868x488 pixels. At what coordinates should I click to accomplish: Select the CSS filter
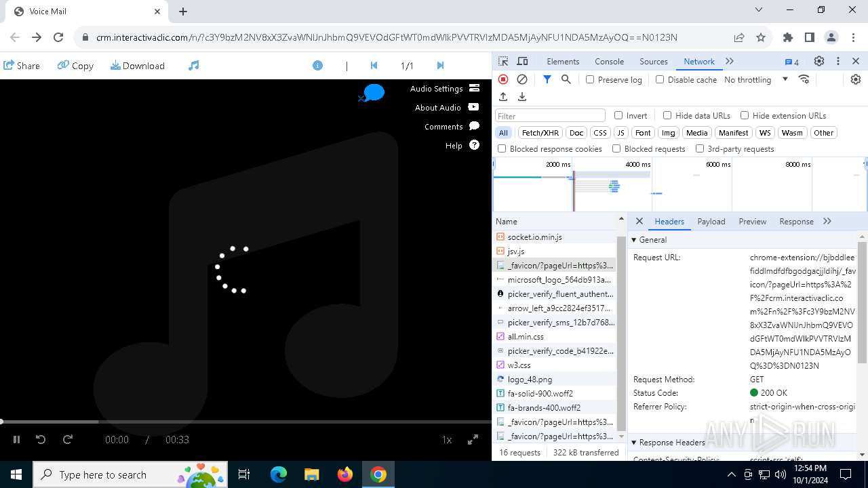(600, 133)
